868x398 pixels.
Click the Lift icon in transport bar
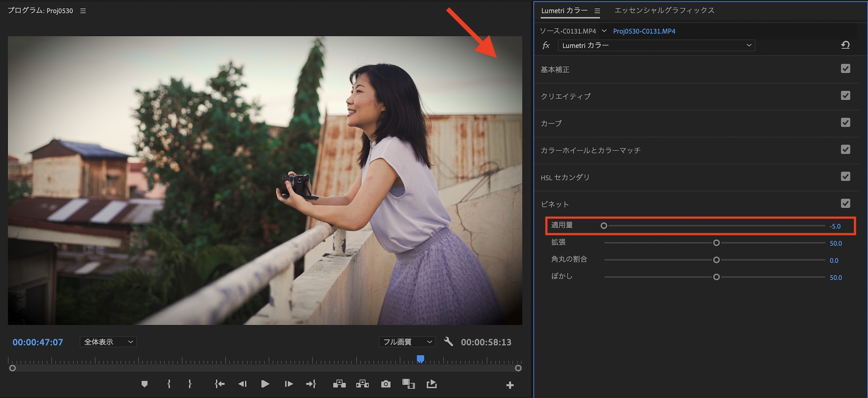click(339, 384)
